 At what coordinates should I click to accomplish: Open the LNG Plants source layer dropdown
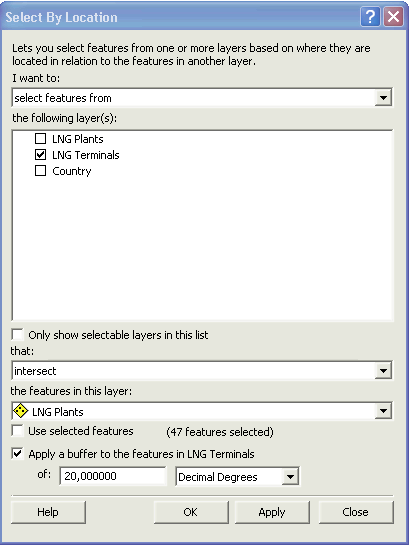(383, 411)
